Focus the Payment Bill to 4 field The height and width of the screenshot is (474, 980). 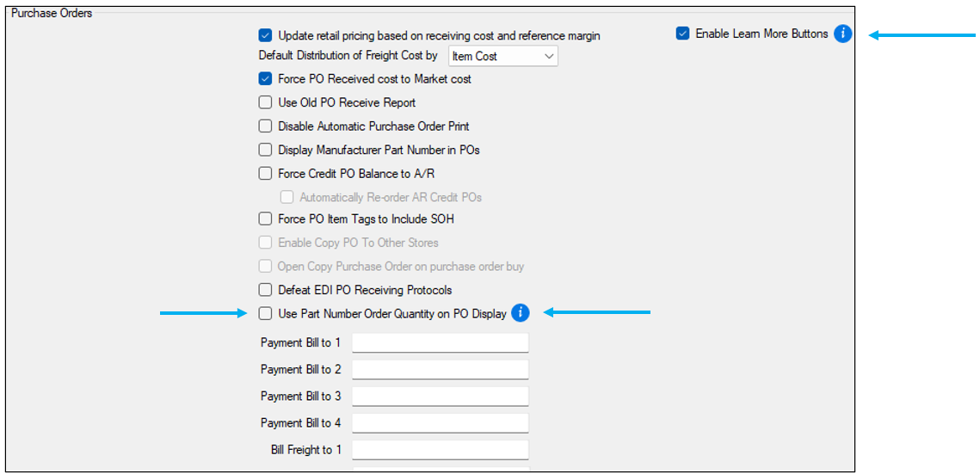[440, 423]
